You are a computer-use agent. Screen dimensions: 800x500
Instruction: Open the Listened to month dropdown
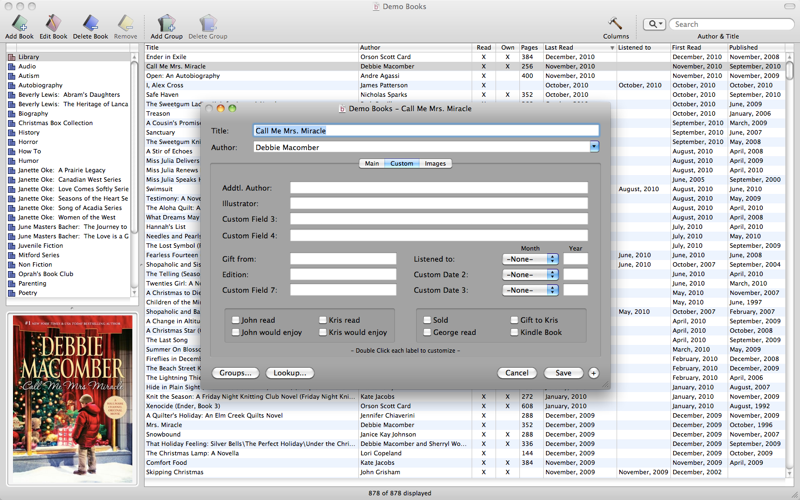pos(530,259)
